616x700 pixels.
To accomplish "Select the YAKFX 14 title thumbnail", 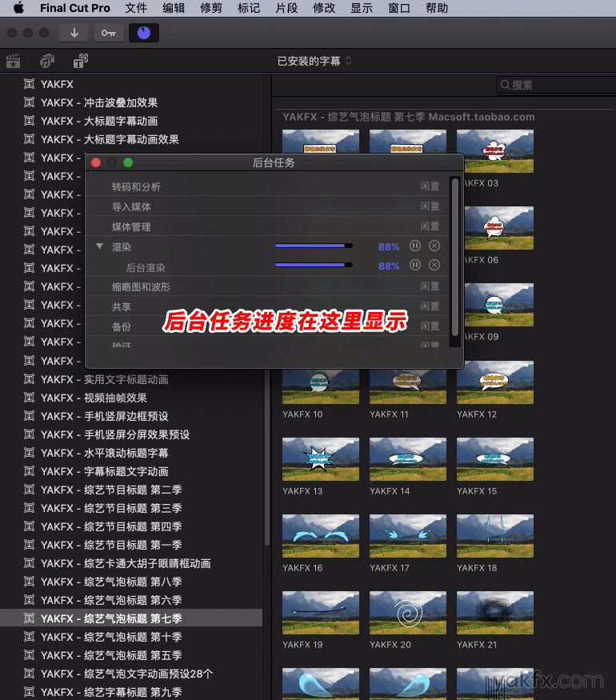I will [x=407, y=459].
